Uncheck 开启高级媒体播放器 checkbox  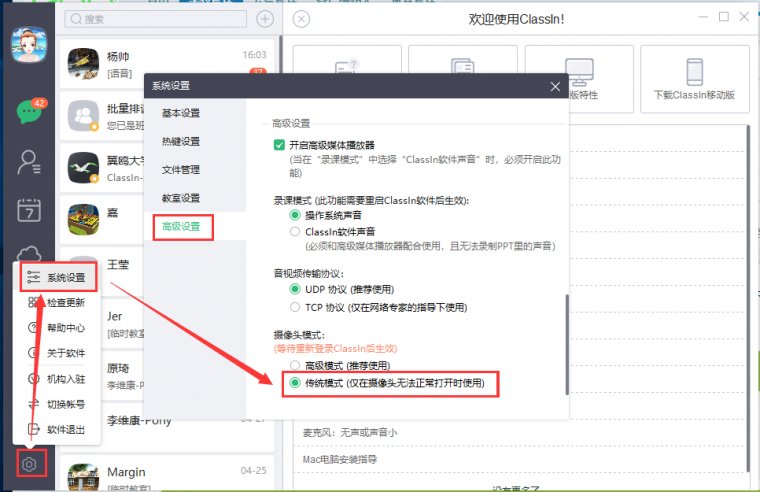tap(279, 145)
